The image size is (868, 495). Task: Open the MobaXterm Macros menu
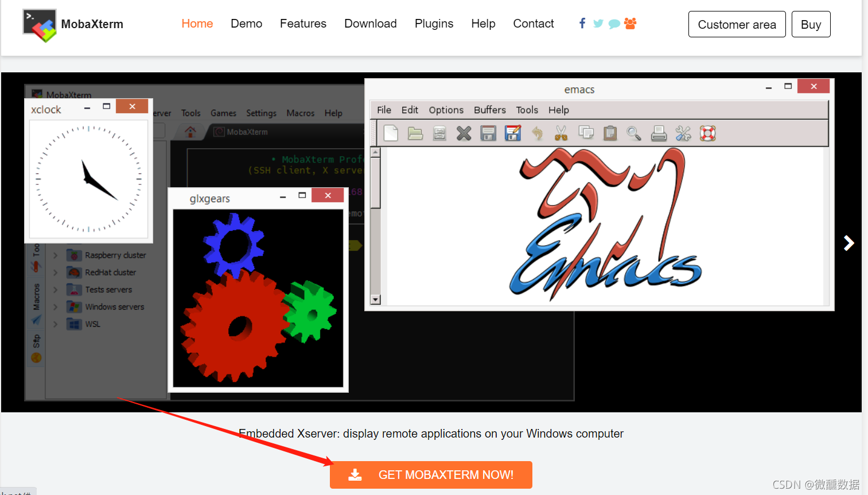pyautogui.click(x=301, y=113)
